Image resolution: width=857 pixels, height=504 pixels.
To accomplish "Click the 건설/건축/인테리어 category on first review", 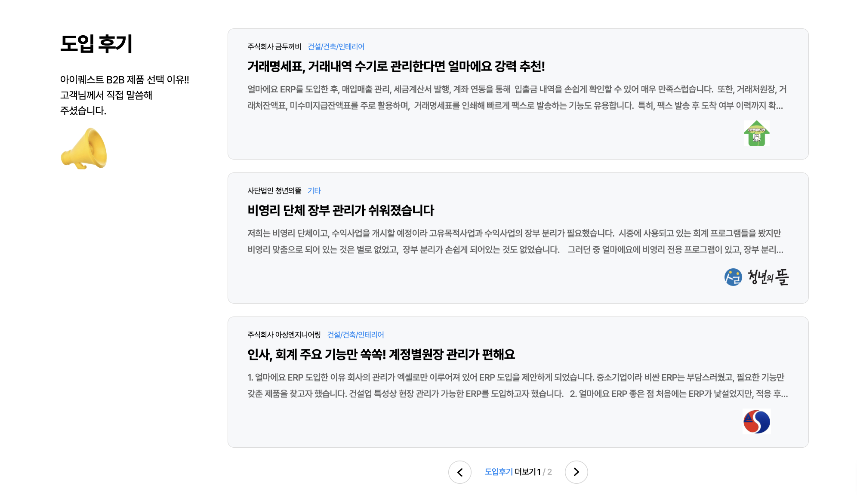I will pyautogui.click(x=336, y=46).
